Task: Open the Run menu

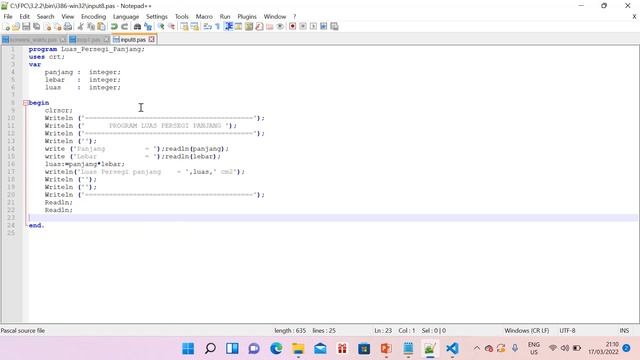Action: point(225,17)
